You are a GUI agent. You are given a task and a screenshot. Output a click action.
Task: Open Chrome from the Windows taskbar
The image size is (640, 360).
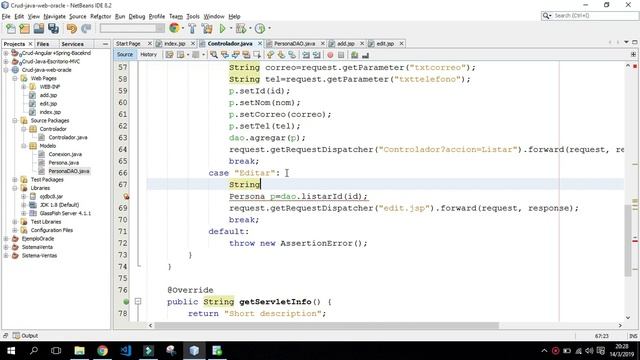point(102,351)
